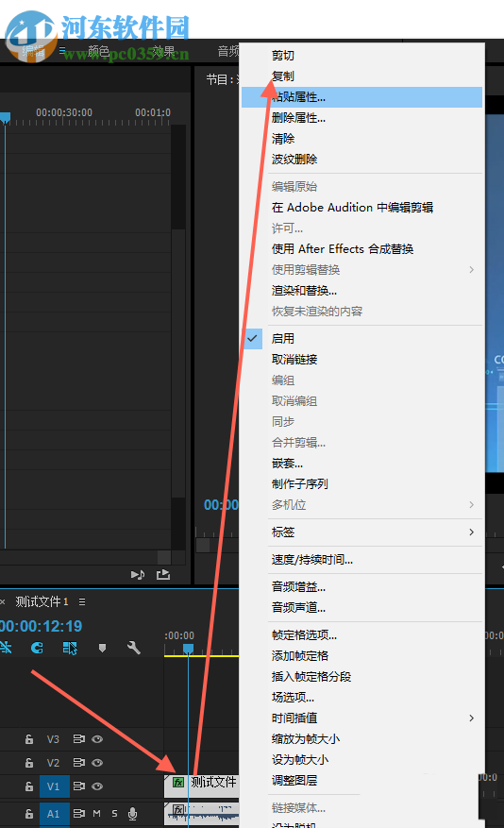Click fx badge on video clip 测试文件

(x=178, y=782)
